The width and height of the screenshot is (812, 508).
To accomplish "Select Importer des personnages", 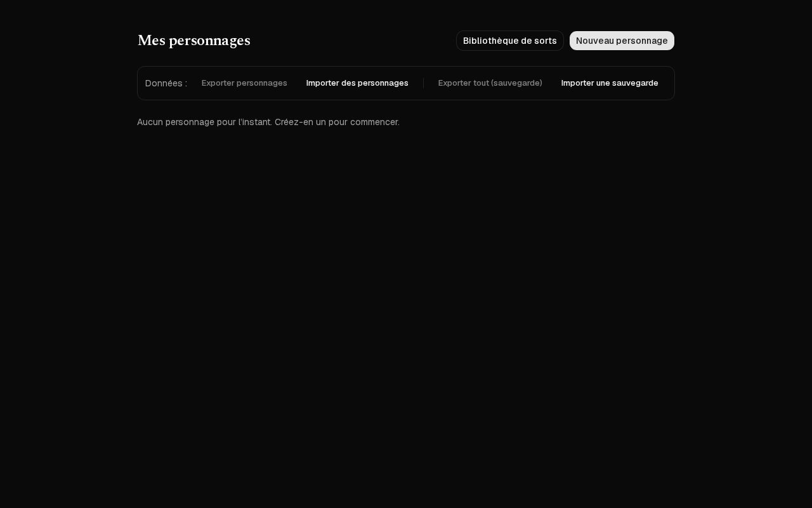I will pos(357,83).
